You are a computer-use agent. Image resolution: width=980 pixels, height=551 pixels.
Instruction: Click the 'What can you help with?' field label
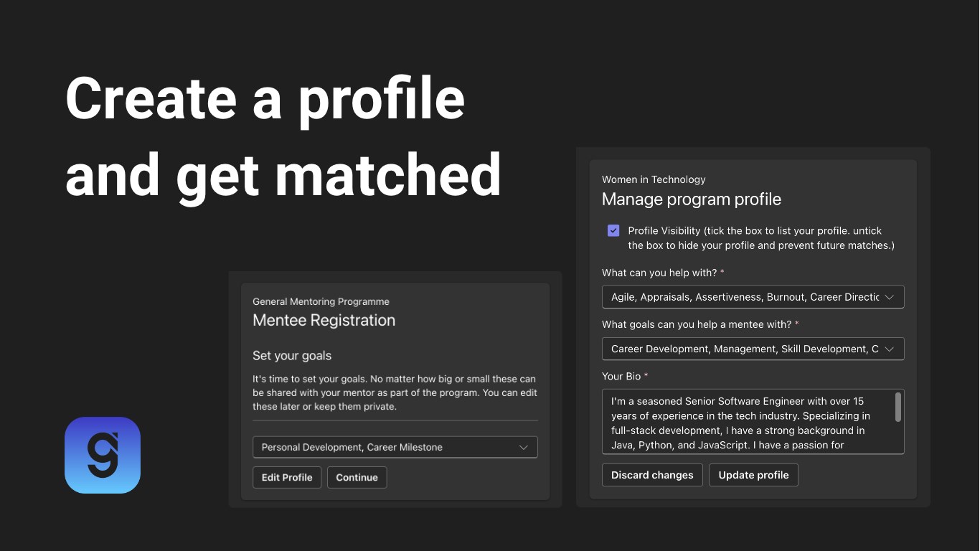click(x=659, y=273)
